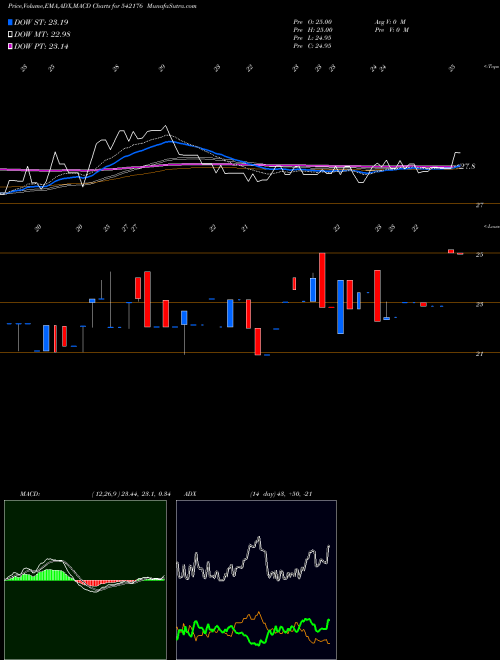Click the Avg V: 0 M value
The height and width of the screenshot is (660, 500).
coord(389,22)
